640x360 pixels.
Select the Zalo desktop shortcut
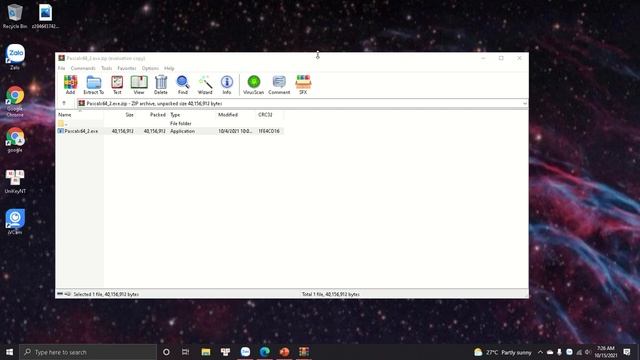[x=15, y=57]
